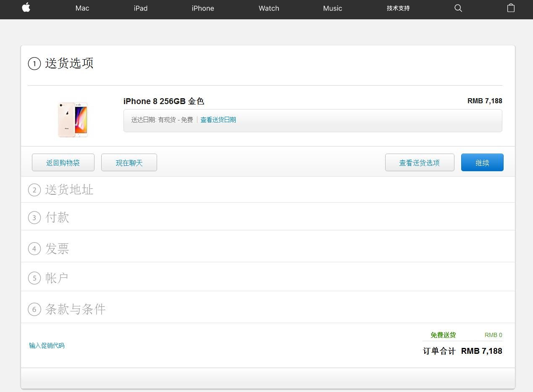Click the 返回购物袋 button
This screenshot has height=392, width=533.
coord(63,163)
